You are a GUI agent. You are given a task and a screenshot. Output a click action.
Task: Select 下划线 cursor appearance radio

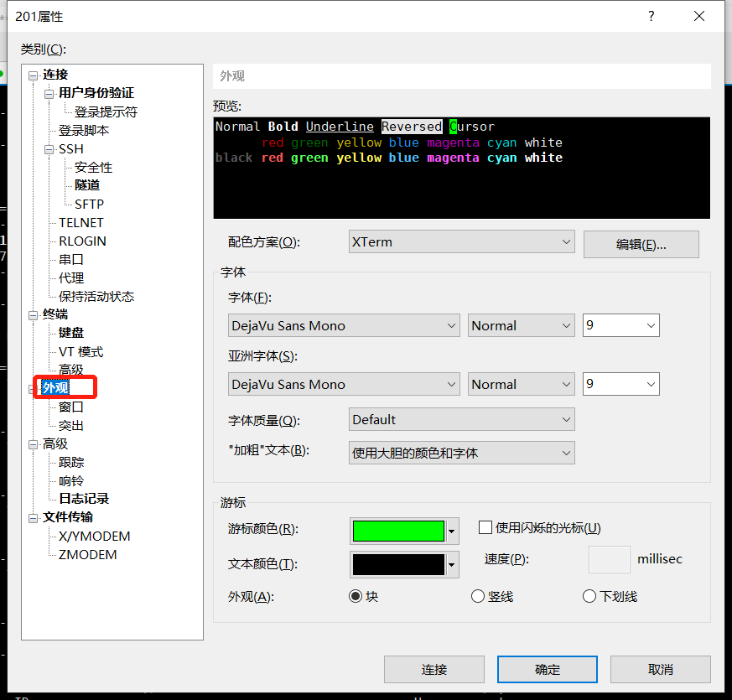[x=589, y=596]
